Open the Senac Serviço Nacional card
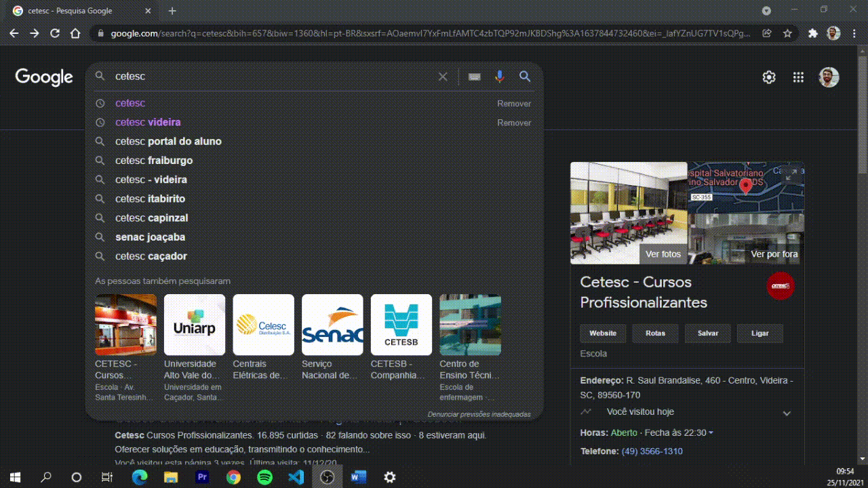Screen dimensions: 868x488 332,338
